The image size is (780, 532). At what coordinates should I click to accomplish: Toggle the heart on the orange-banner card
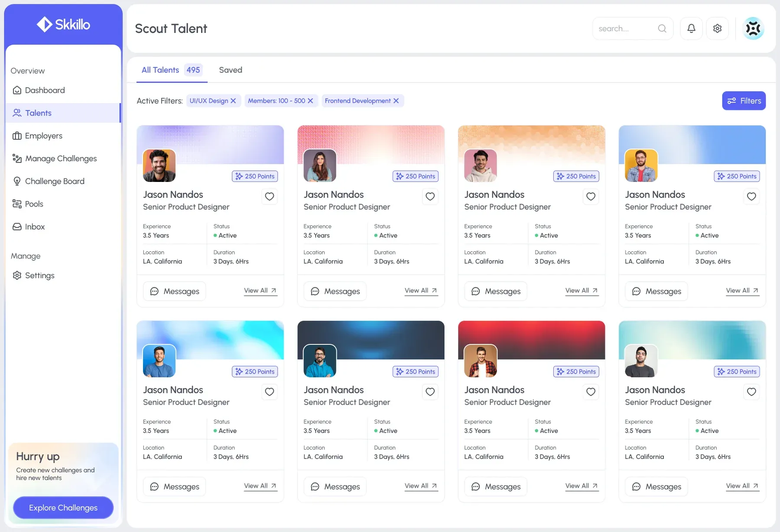591,197
